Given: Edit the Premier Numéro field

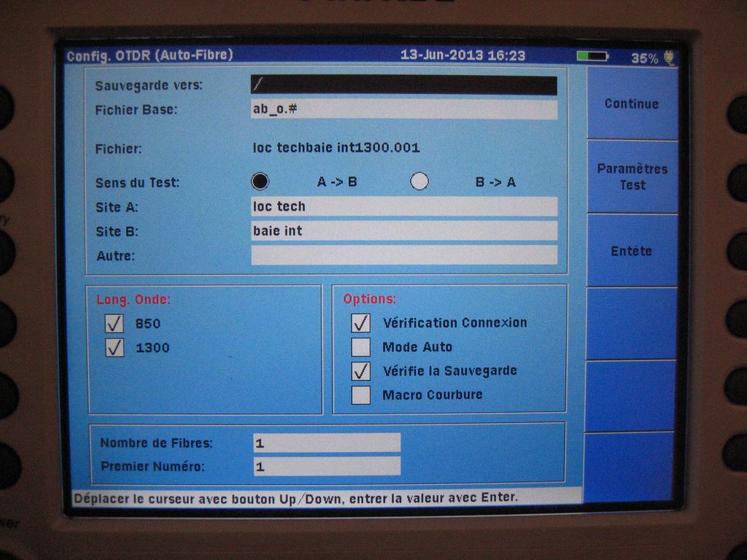Looking at the screenshot, I should [x=327, y=466].
